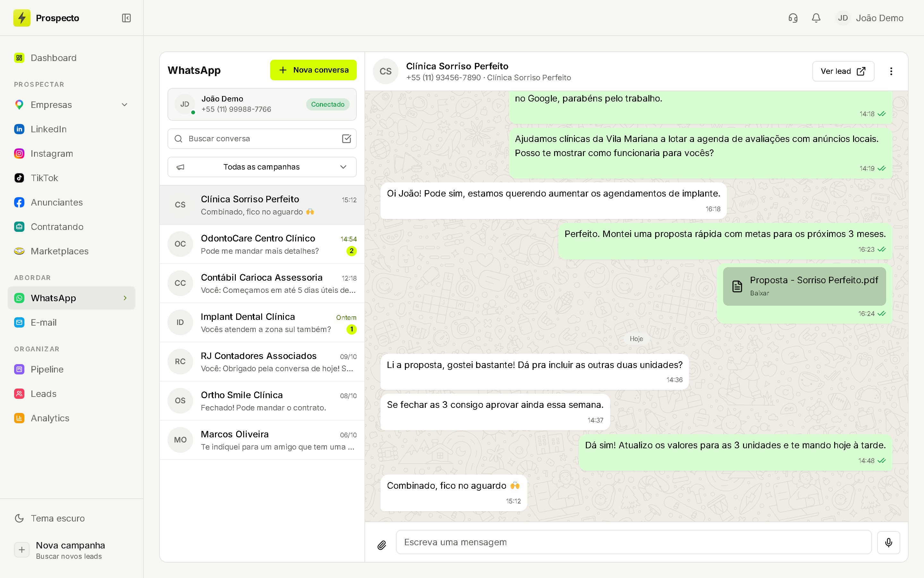Click the attachment paperclip icon
Image resolution: width=924 pixels, height=578 pixels.
coord(382,545)
